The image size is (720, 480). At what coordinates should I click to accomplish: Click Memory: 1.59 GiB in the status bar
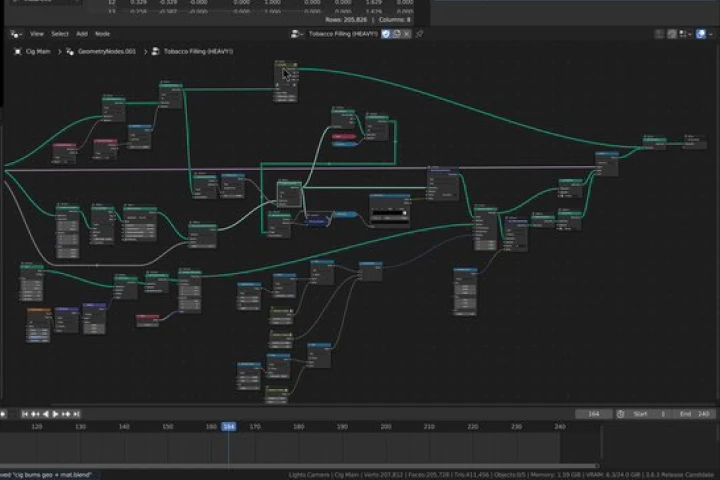tap(555, 475)
